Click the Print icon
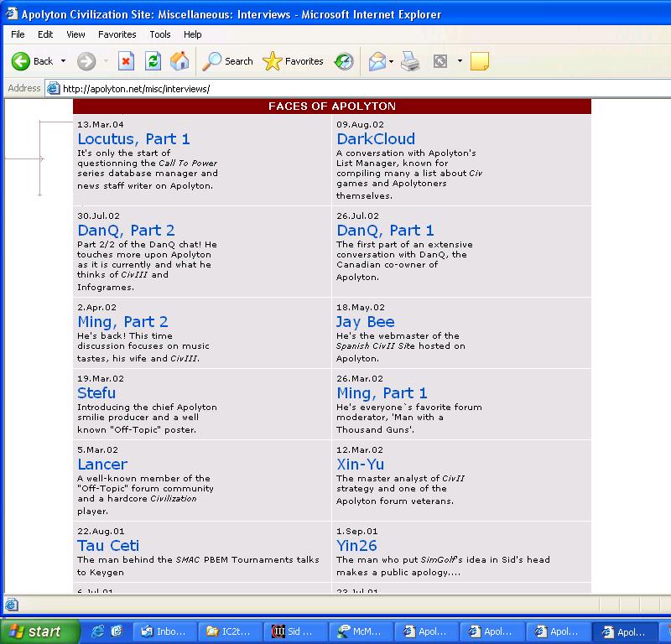 click(x=410, y=61)
